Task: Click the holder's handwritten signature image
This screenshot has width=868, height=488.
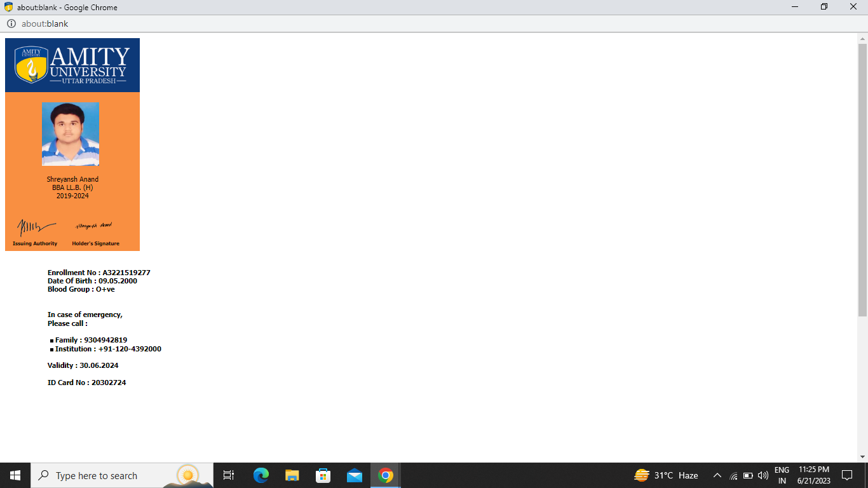Action: point(94,226)
